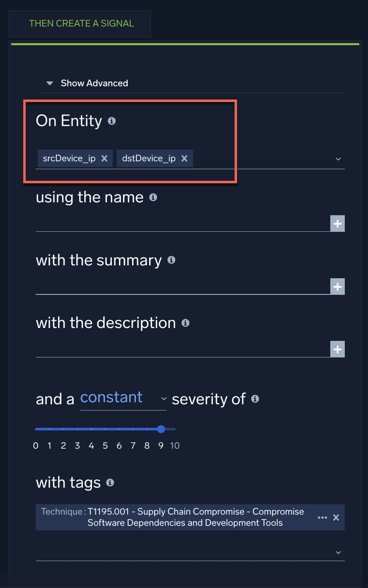Click the plus icon in the summary field
This screenshot has width=368, height=588.
[337, 286]
